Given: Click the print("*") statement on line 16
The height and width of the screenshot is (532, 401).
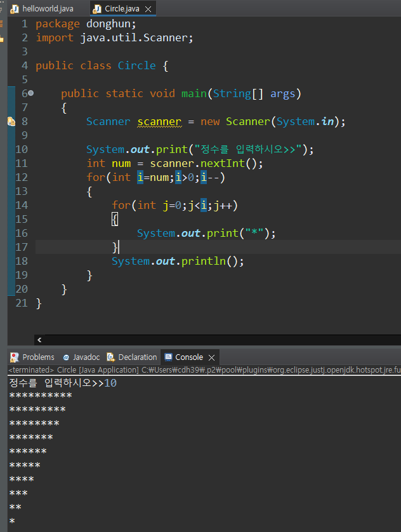Looking at the screenshot, I should (x=206, y=234).
